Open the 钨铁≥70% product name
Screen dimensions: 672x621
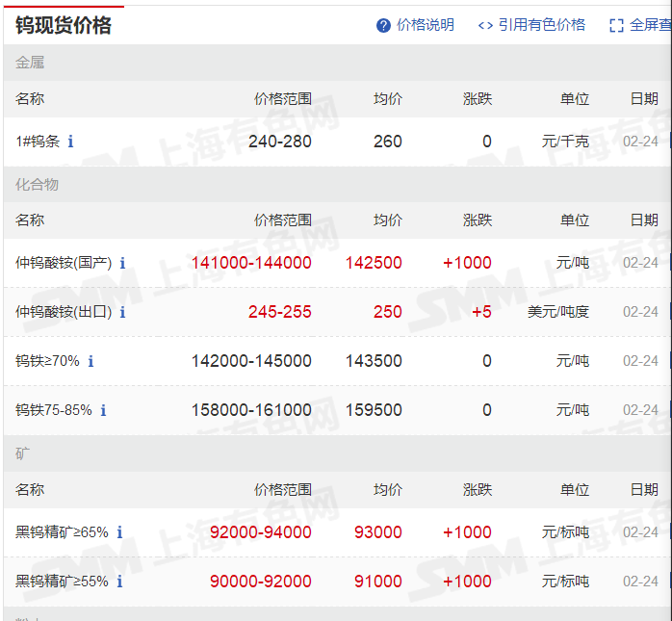click(47, 361)
